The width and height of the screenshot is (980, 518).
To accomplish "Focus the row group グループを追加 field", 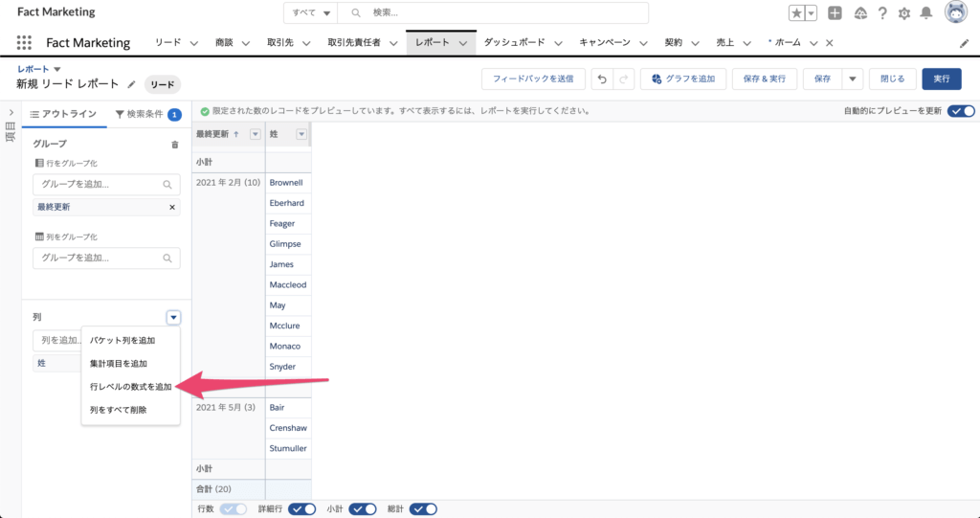I will (106, 185).
